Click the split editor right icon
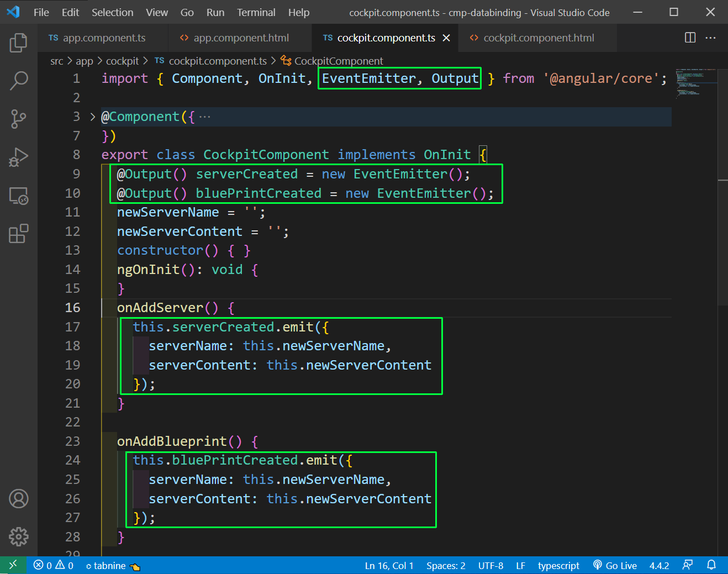The image size is (728, 574). tap(690, 38)
